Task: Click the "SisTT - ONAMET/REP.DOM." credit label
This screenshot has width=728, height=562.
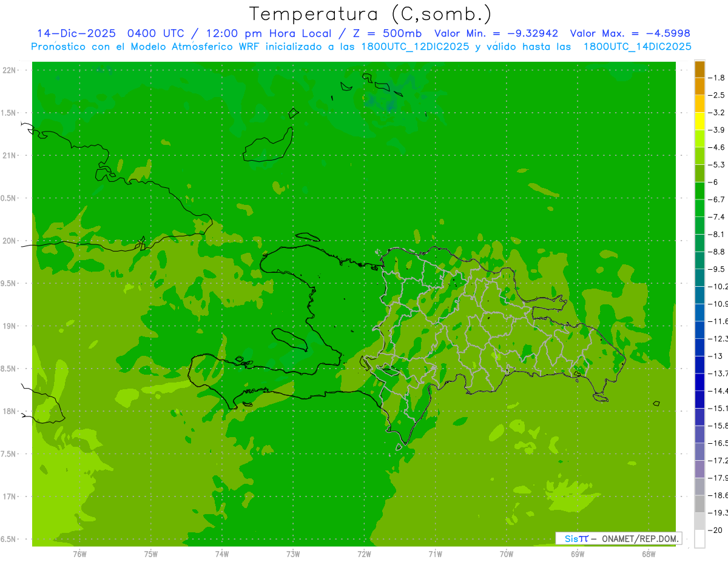Action: point(618,538)
